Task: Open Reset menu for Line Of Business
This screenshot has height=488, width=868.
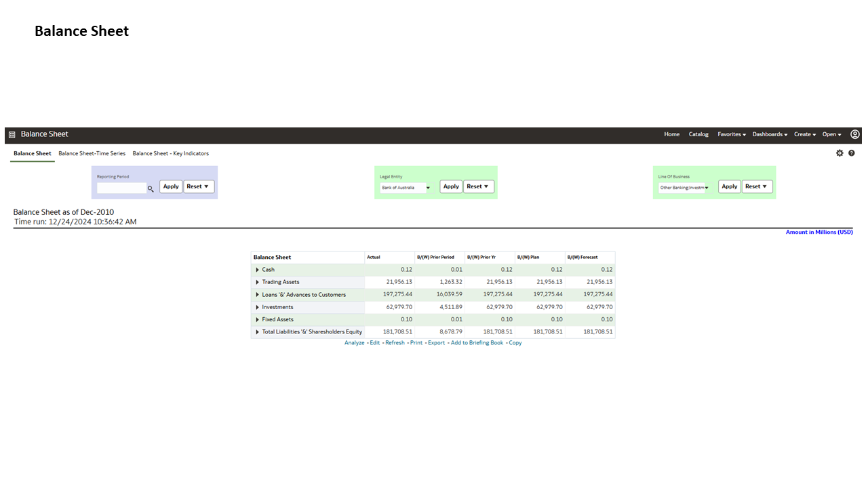Action: [757, 186]
